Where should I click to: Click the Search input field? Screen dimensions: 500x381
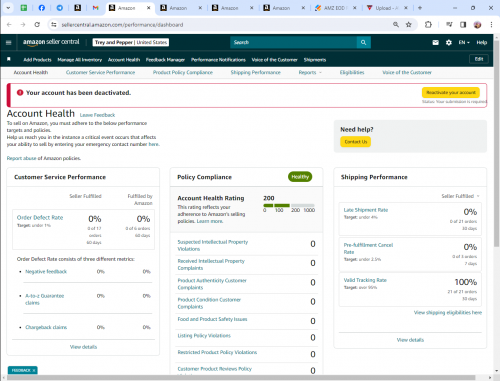pos(293,42)
